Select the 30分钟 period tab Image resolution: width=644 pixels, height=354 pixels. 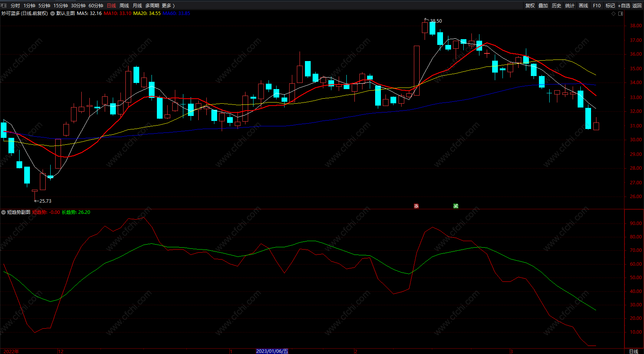(x=78, y=5)
